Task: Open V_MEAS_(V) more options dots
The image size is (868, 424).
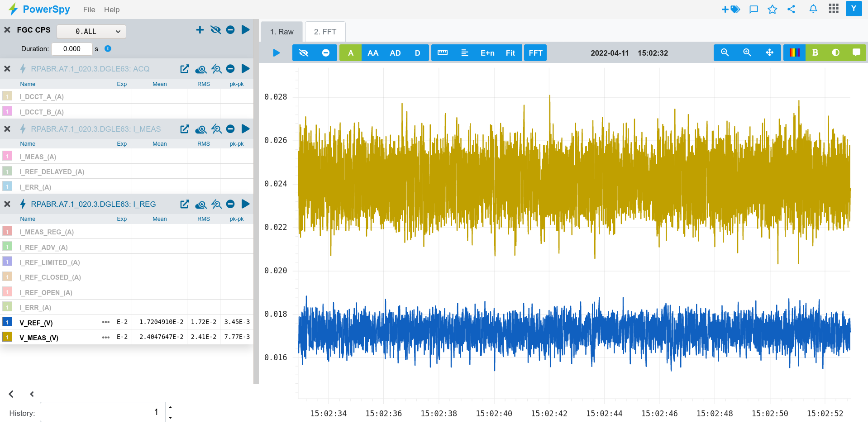Action: [x=106, y=337]
